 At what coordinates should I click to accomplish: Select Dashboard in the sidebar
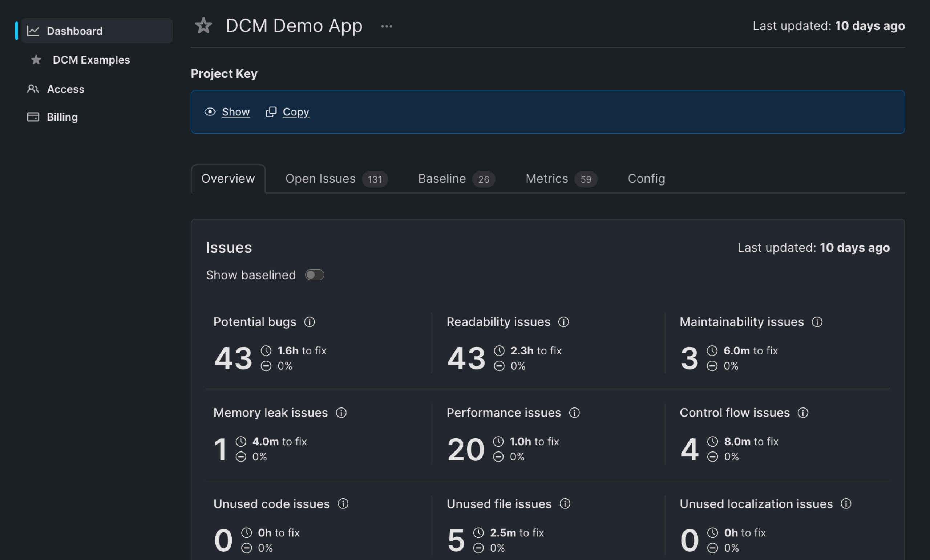(x=97, y=31)
